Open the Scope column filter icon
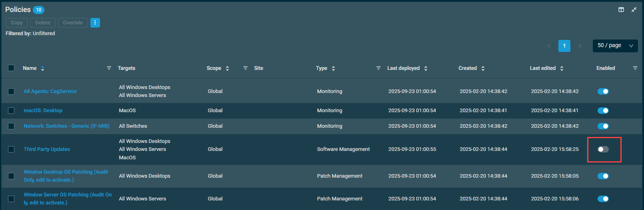Image resolution: width=644 pixels, height=210 pixels. 245,68
